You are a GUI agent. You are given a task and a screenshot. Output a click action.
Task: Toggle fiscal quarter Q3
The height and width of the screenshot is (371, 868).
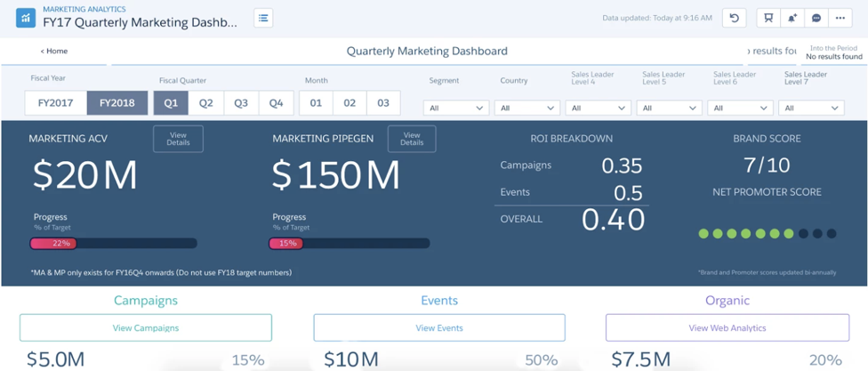[x=241, y=103]
